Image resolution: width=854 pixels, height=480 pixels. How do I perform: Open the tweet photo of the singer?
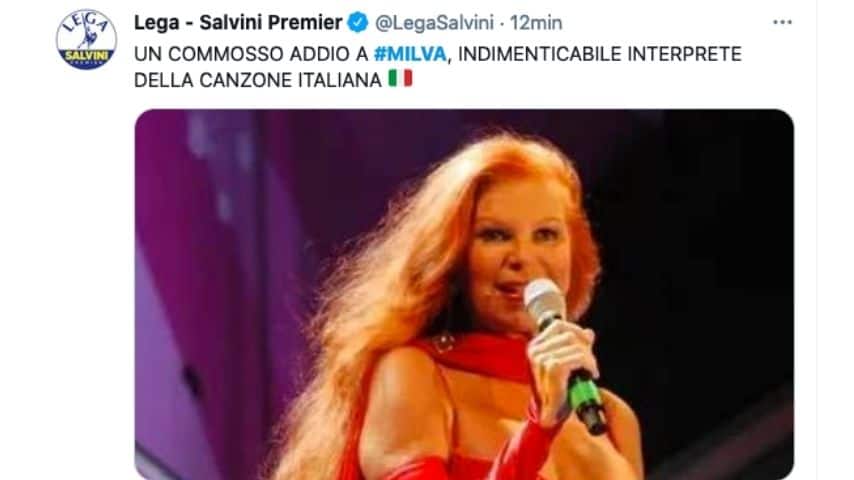click(x=464, y=294)
